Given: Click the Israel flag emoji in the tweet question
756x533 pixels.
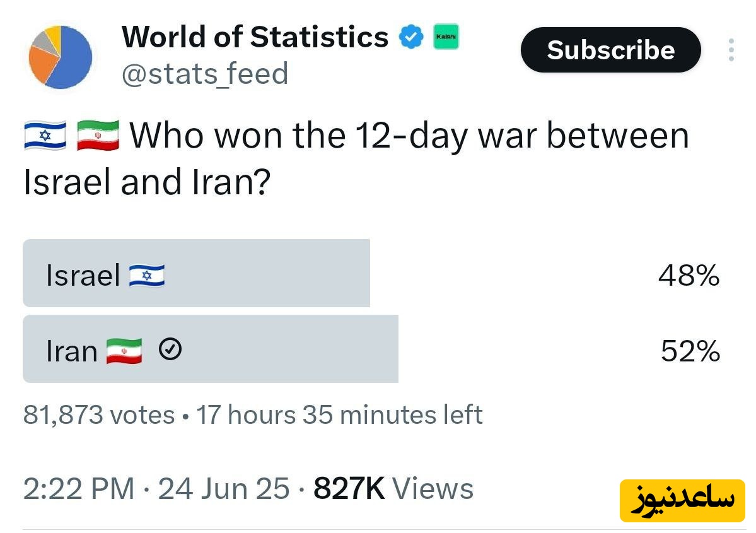Looking at the screenshot, I should (x=45, y=136).
